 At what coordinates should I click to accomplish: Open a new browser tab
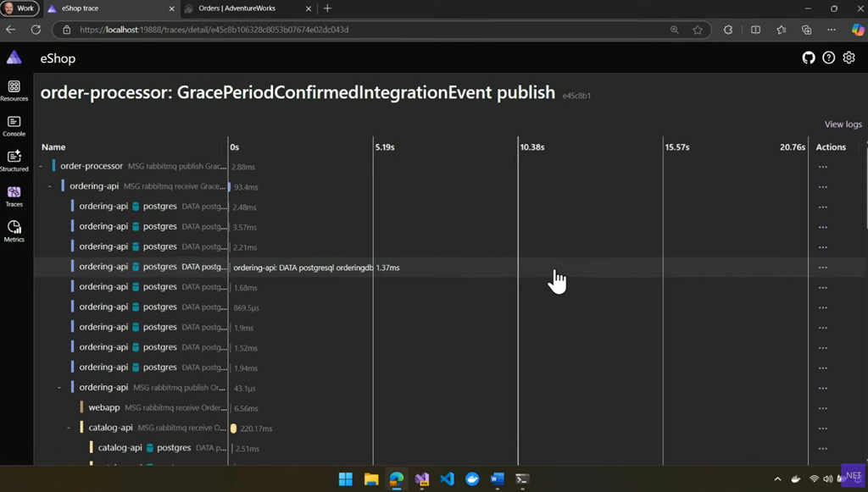(327, 8)
